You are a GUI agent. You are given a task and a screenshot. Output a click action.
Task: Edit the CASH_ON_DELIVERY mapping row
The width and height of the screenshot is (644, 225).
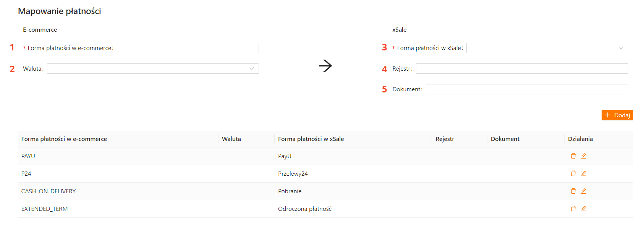coord(584,191)
